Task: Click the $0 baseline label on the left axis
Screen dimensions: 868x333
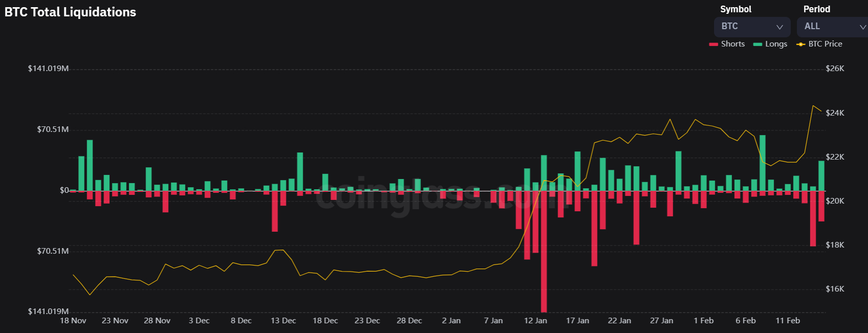Action: [x=64, y=190]
